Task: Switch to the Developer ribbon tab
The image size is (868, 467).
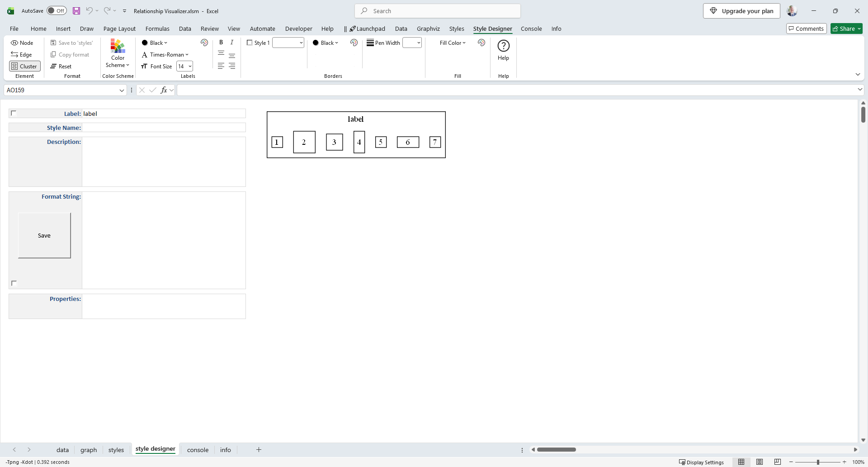Action: pos(298,29)
